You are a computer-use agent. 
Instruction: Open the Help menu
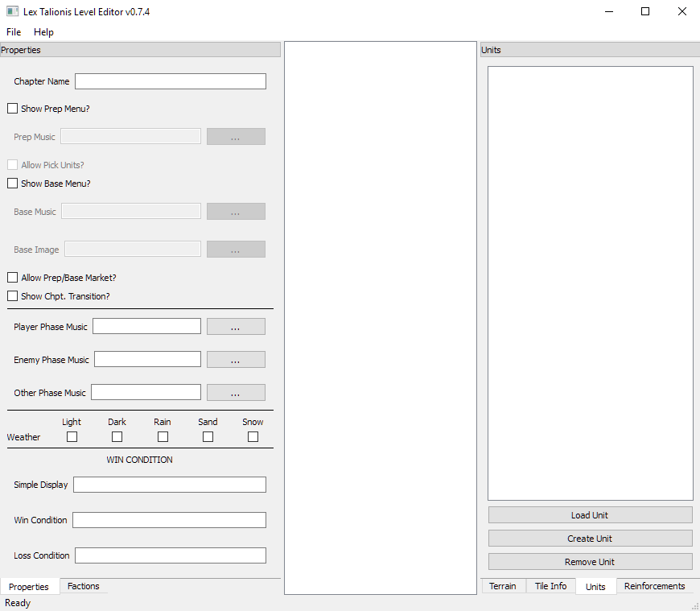(43, 32)
